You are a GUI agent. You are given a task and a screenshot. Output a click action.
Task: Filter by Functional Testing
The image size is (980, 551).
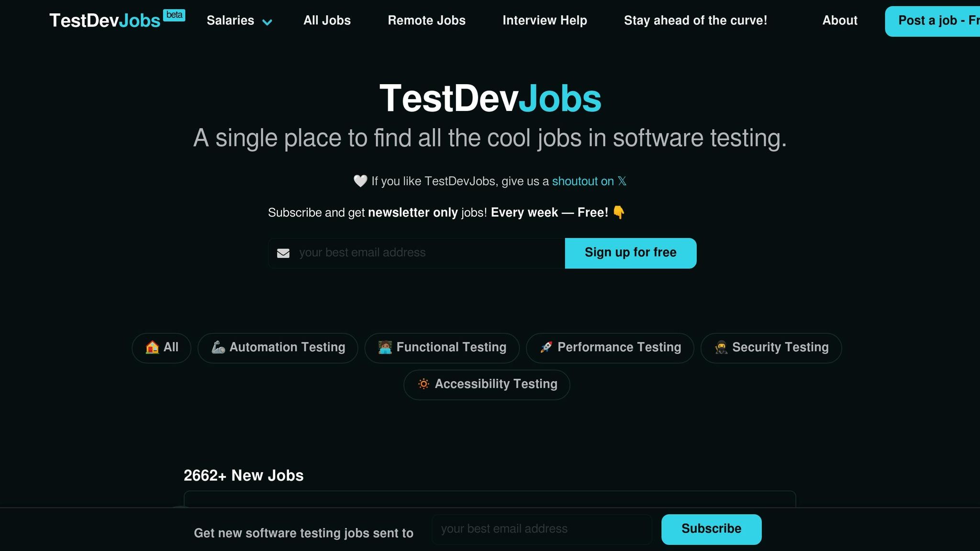442,348
